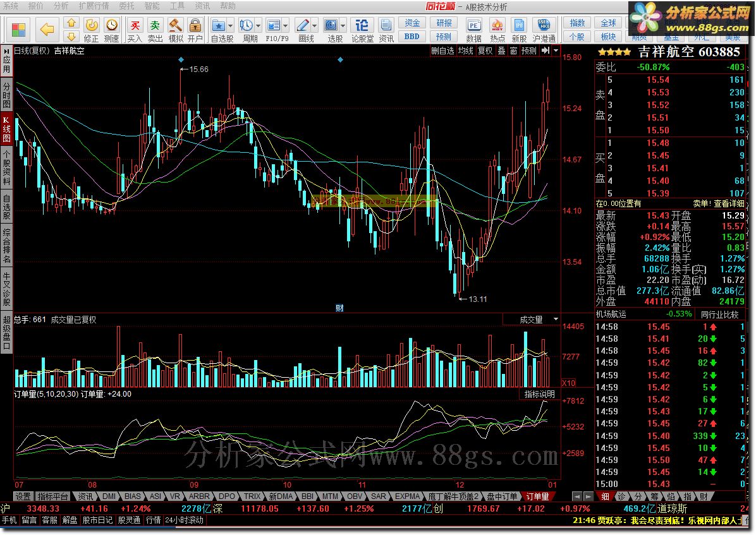Toggle 叠 overlay mode
This screenshot has width=756, height=535.
pyautogui.click(x=502, y=51)
